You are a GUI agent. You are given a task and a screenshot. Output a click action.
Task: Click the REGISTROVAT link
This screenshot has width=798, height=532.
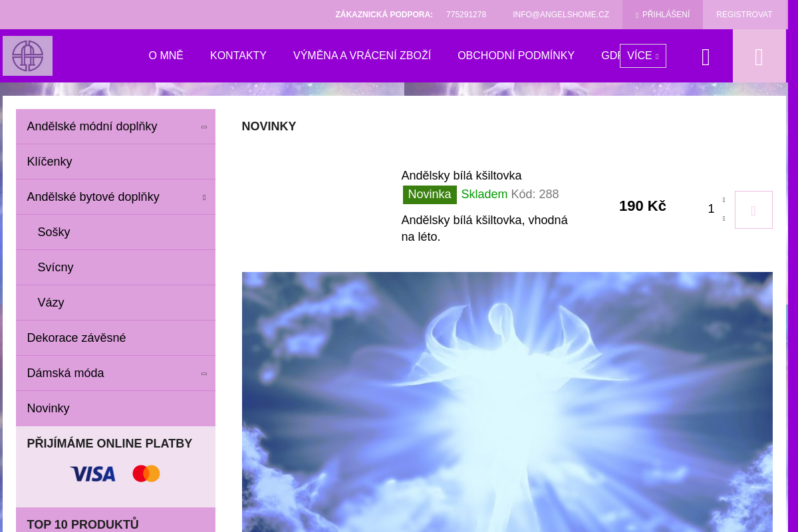pos(744,15)
